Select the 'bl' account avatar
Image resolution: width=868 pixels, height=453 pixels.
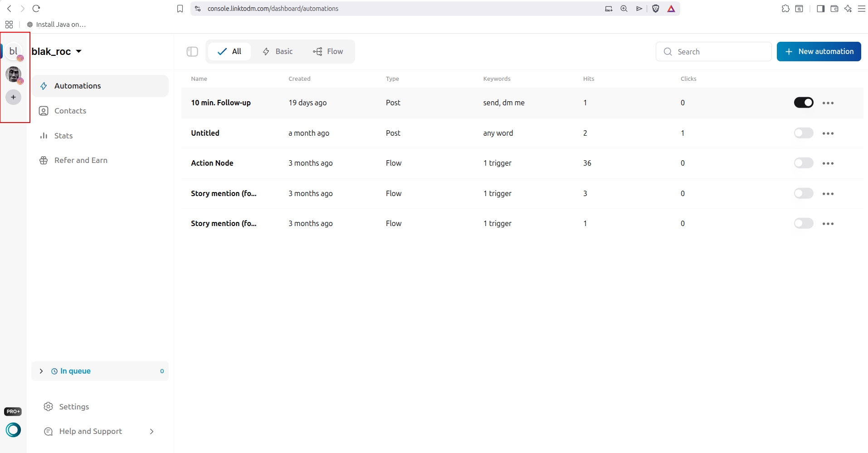(x=14, y=51)
